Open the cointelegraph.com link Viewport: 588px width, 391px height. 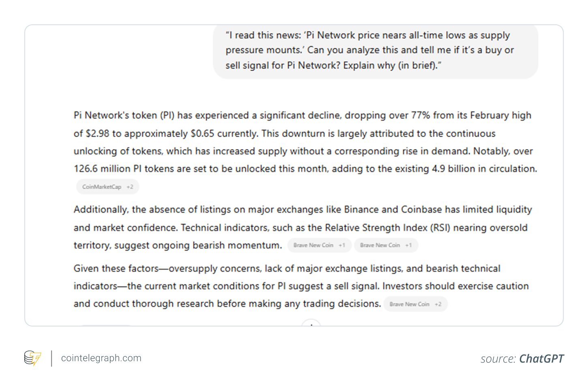tap(101, 358)
